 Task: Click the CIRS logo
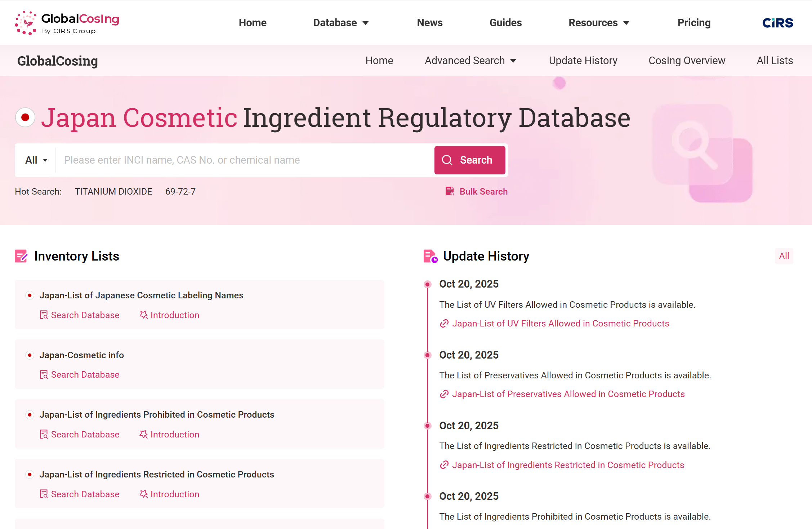point(778,23)
